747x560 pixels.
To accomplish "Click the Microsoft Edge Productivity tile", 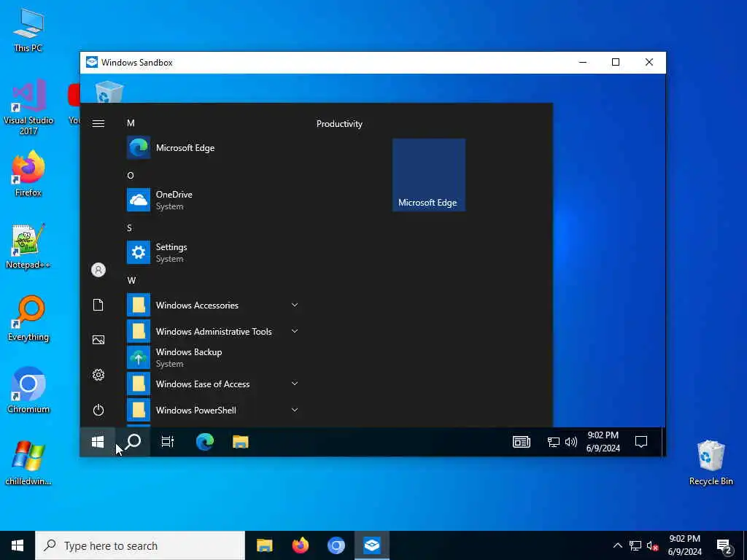I will coord(429,175).
